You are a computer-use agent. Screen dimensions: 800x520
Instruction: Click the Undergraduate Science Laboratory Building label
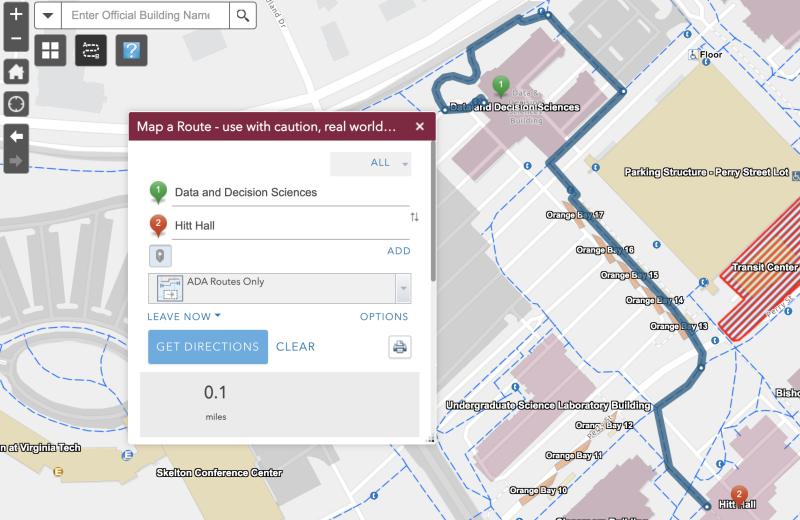pyautogui.click(x=548, y=405)
